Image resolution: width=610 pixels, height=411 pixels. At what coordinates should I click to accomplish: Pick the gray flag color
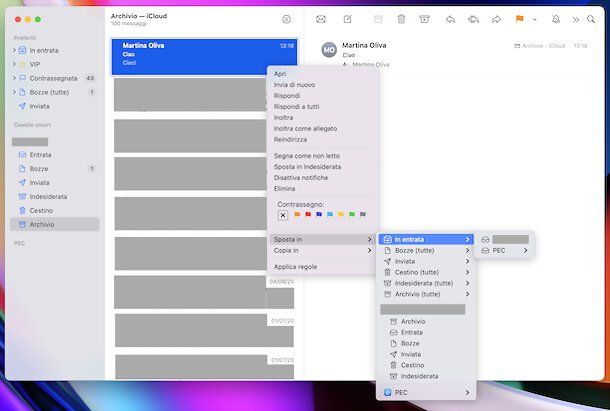(x=363, y=214)
